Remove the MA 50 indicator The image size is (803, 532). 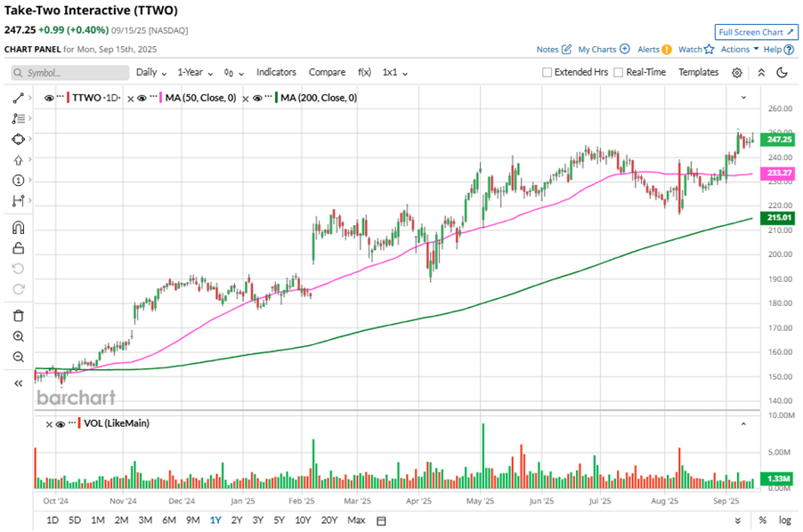click(x=131, y=99)
